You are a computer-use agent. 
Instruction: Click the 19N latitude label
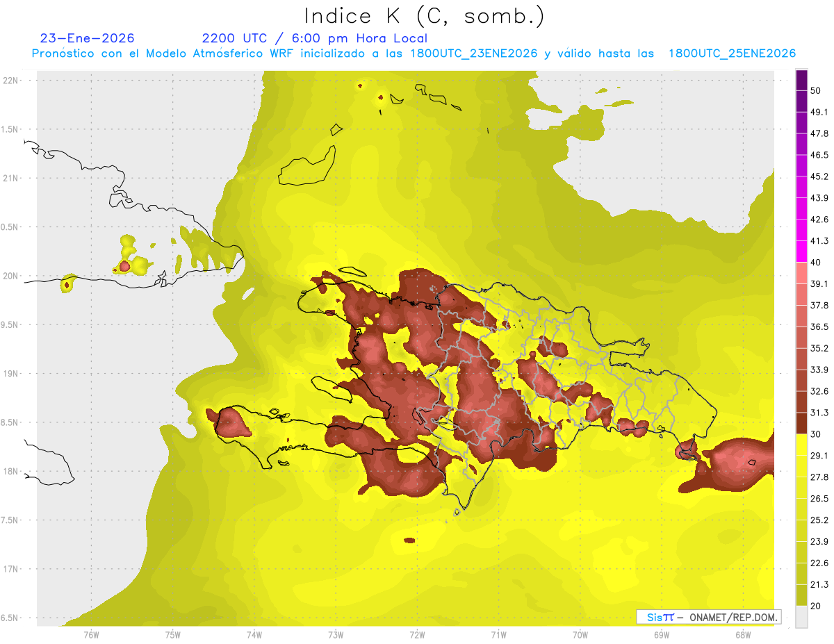(10, 374)
